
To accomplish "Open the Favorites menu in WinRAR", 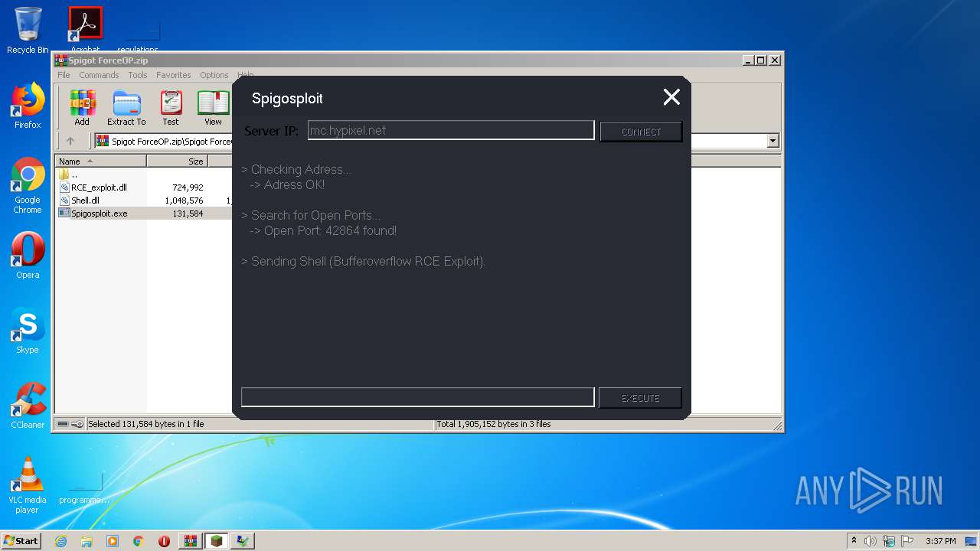I will 174,75.
